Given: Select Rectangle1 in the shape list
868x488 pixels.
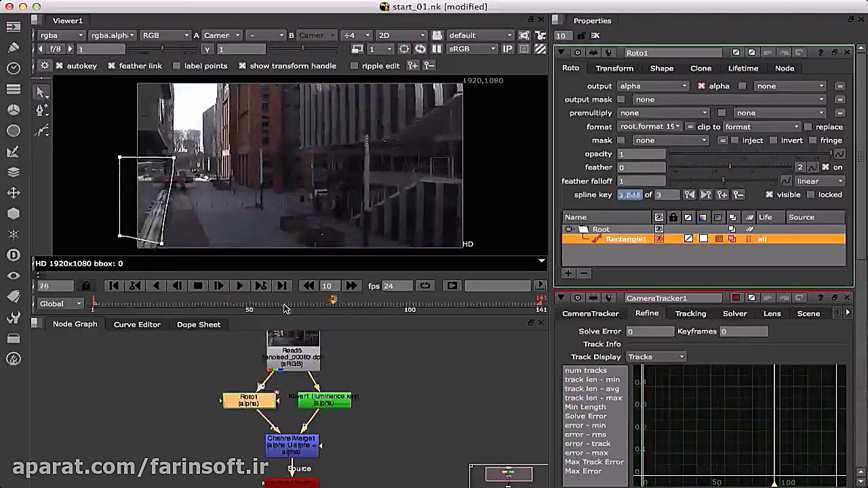Looking at the screenshot, I should pyautogui.click(x=625, y=239).
